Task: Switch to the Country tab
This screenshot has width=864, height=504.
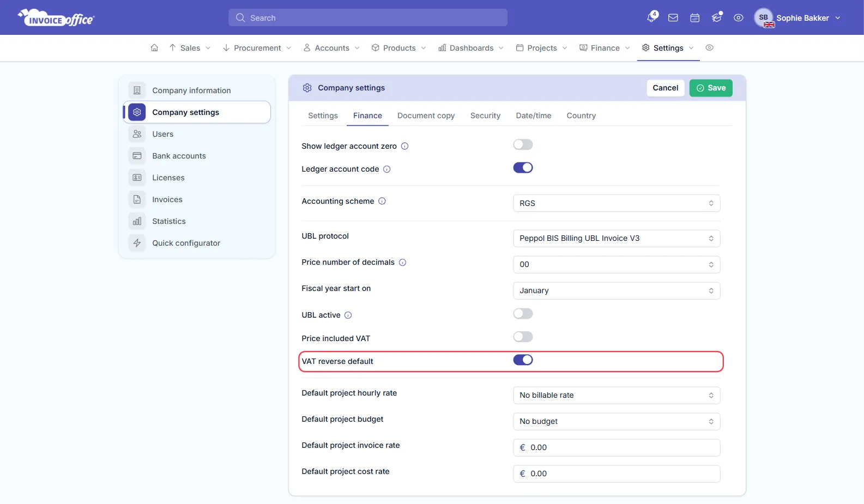Action: click(x=581, y=116)
